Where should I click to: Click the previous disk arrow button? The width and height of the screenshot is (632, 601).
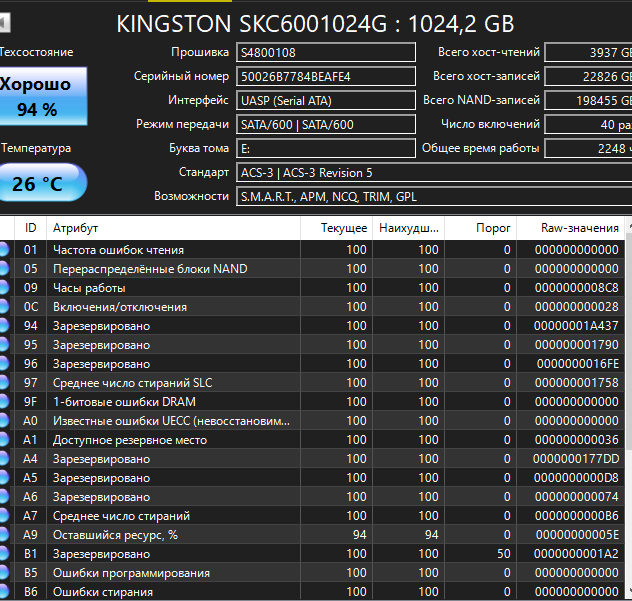point(4,23)
